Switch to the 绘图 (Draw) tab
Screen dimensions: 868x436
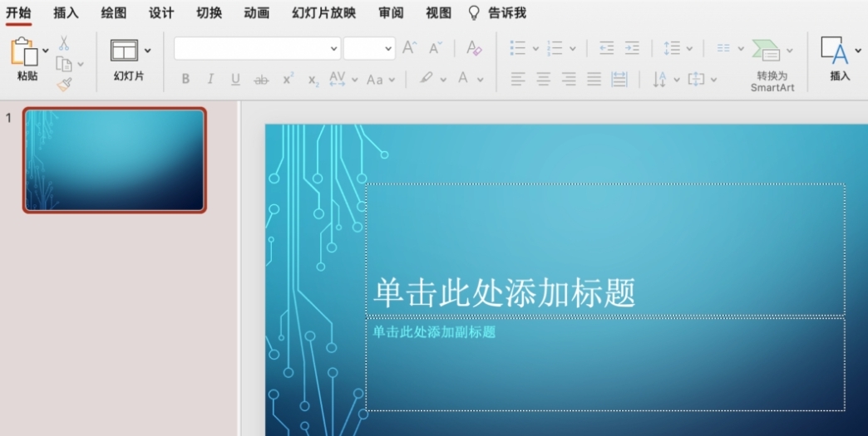(113, 12)
